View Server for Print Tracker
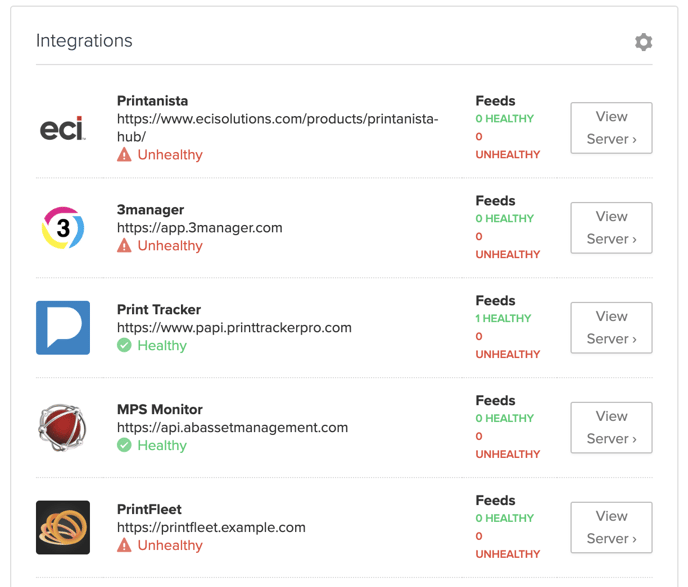Image resolution: width=688 pixels, height=587 pixels. (x=611, y=328)
